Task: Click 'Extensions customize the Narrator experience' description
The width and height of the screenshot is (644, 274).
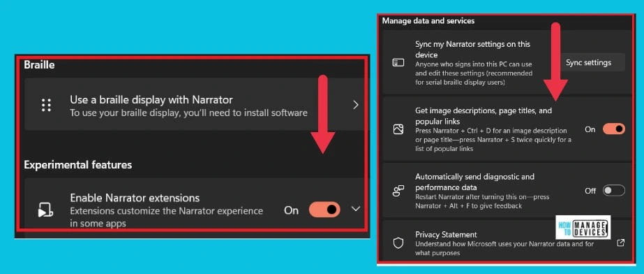Action: pyautogui.click(x=166, y=217)
